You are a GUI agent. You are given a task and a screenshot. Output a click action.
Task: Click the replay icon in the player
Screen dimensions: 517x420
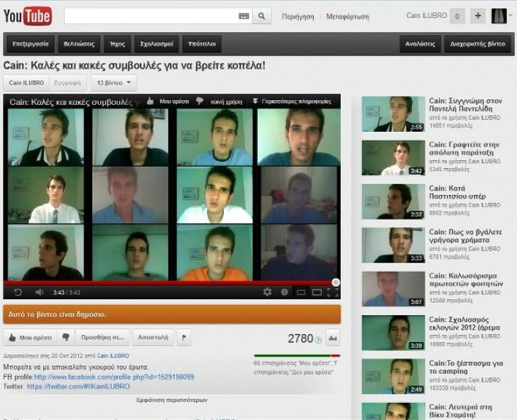point(18,292)
